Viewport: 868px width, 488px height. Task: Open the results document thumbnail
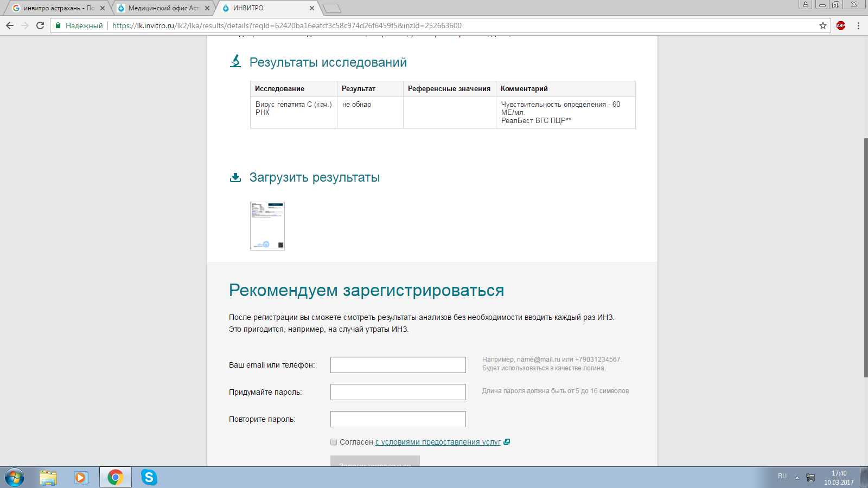pyautogui.click(x=267, y=226)
